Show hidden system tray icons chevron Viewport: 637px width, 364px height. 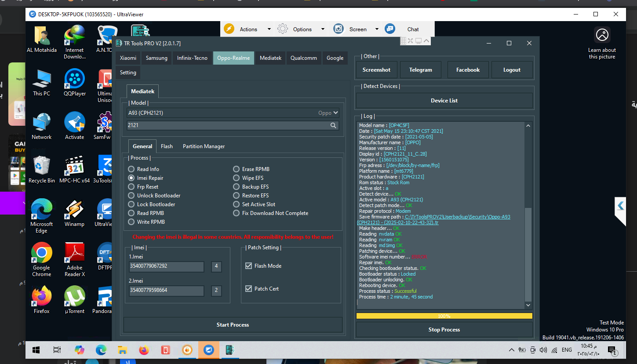pos(511,350)
